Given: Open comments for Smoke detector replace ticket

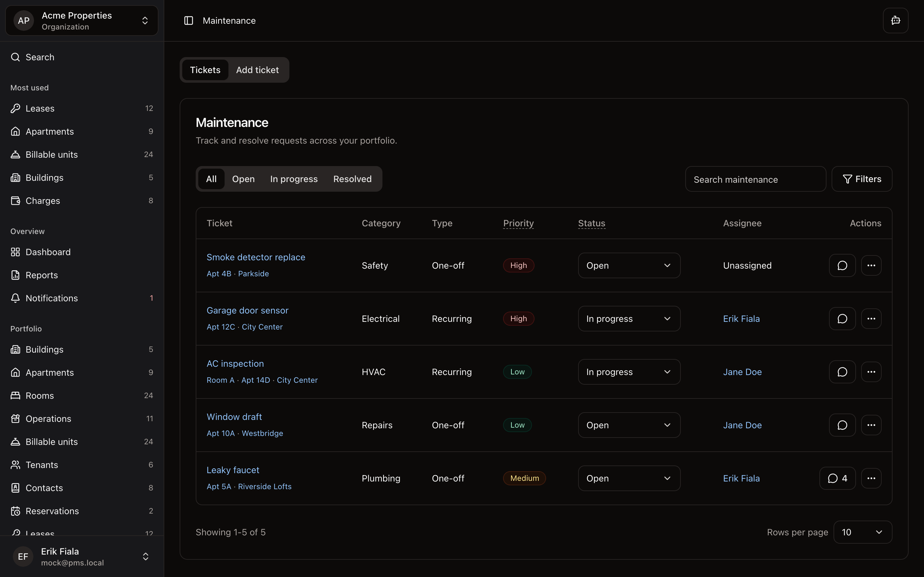Looking at the screenshot, I should 842,266.
